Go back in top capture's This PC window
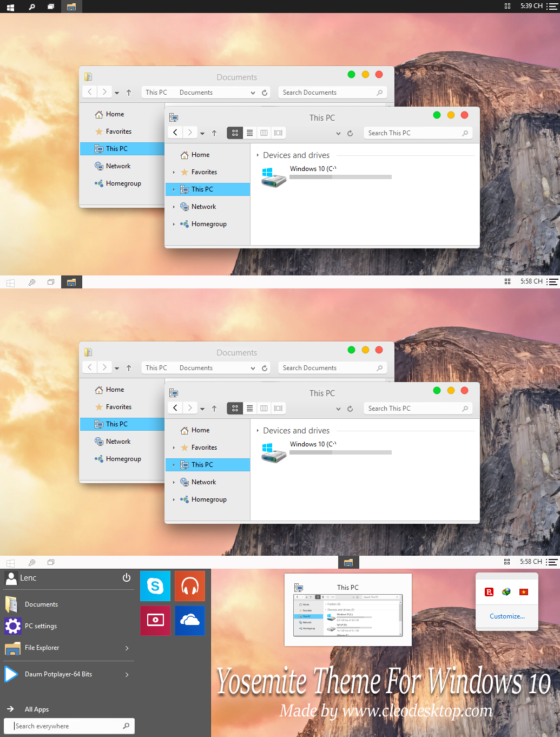Viewport: 560px width, 737px height. coord(175,133)
